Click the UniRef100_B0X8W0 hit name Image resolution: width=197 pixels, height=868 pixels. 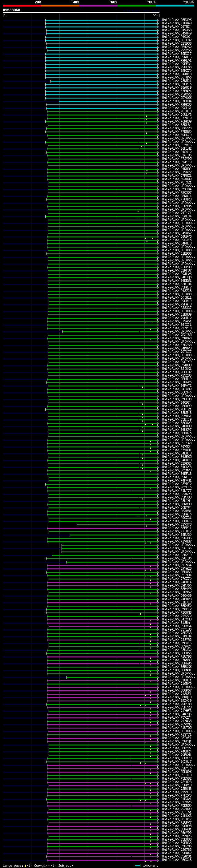coord(177,179)
